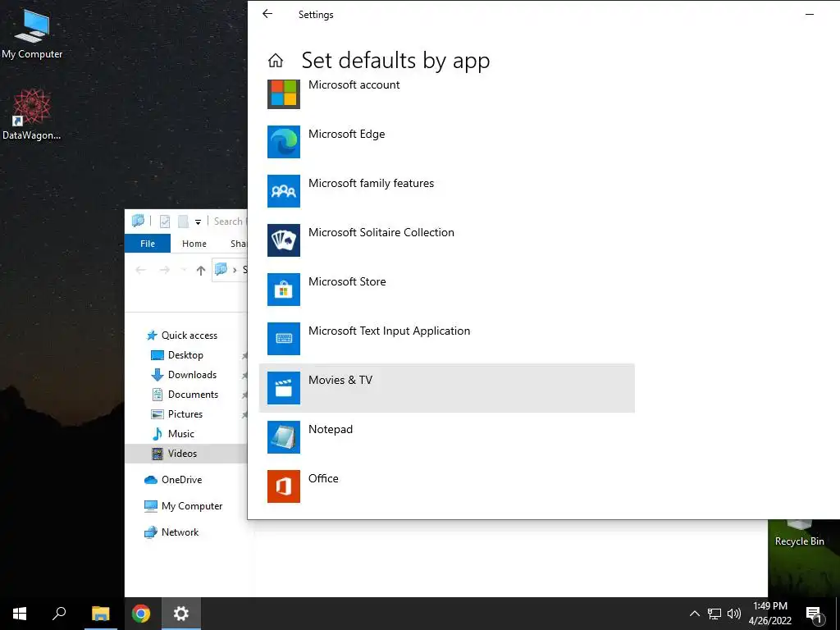Select the DataWagon desktop shortcut
The width and height of the screenshot is (840, 630).
[32, 115]
